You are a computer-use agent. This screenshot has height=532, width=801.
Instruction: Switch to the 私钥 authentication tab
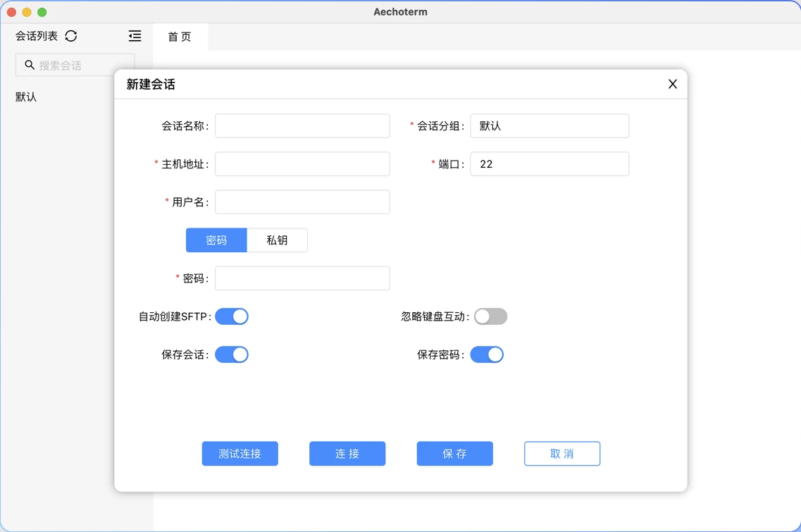[277, 240]
